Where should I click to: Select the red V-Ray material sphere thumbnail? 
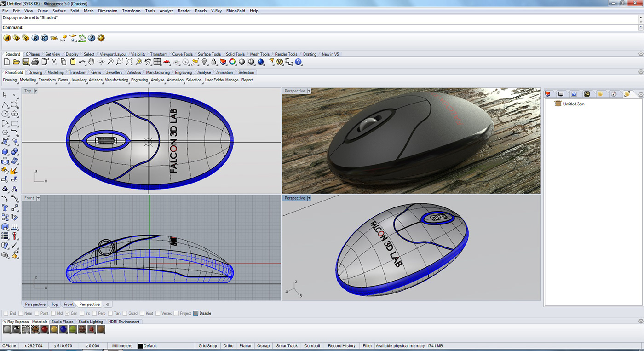click(x=45, y=329)
